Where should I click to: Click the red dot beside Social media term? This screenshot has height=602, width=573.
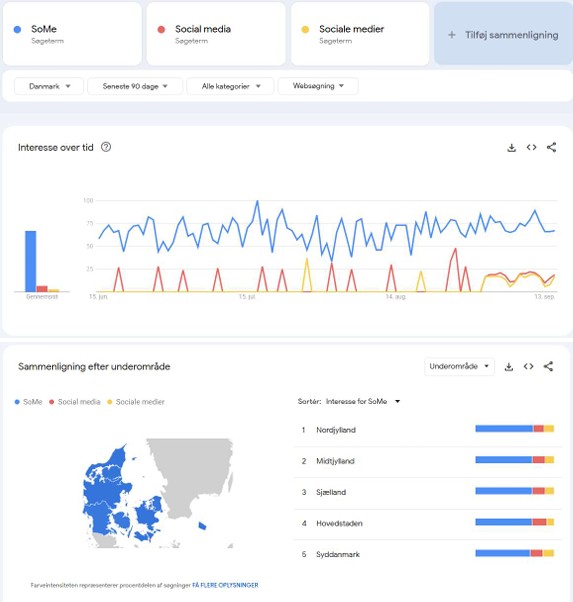pos(161,30)
